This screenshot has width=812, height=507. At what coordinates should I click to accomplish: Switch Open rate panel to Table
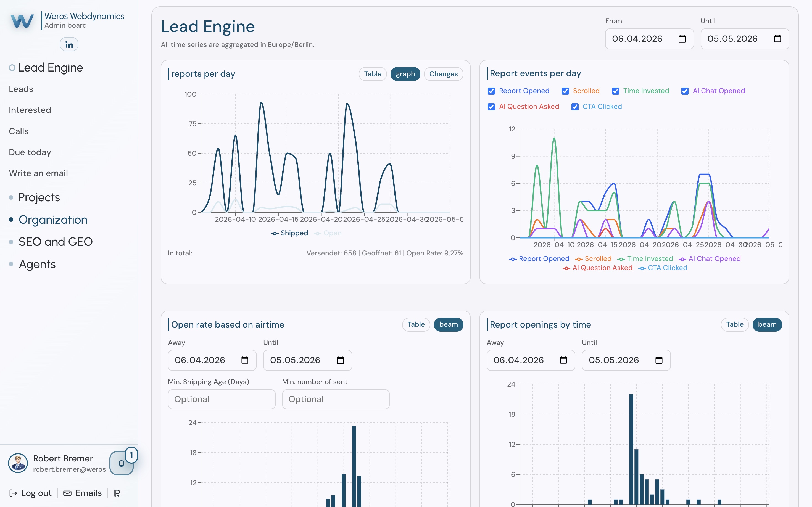click(x=416, y=324)
